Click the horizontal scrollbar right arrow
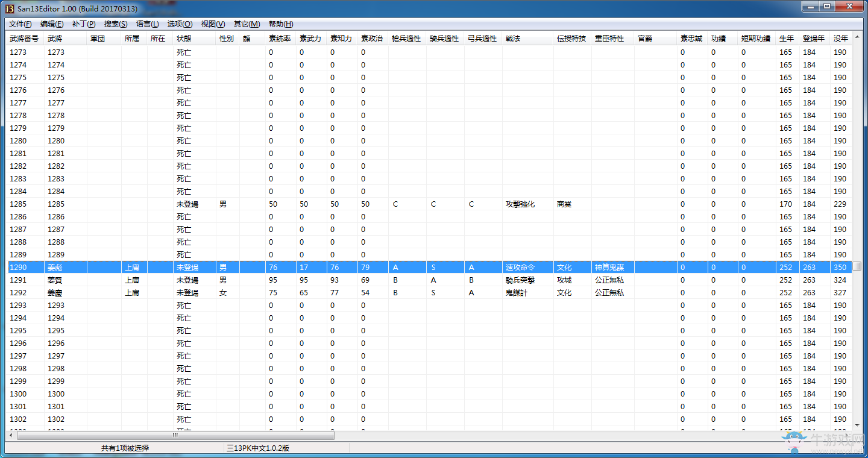 (x=847, y=435)
